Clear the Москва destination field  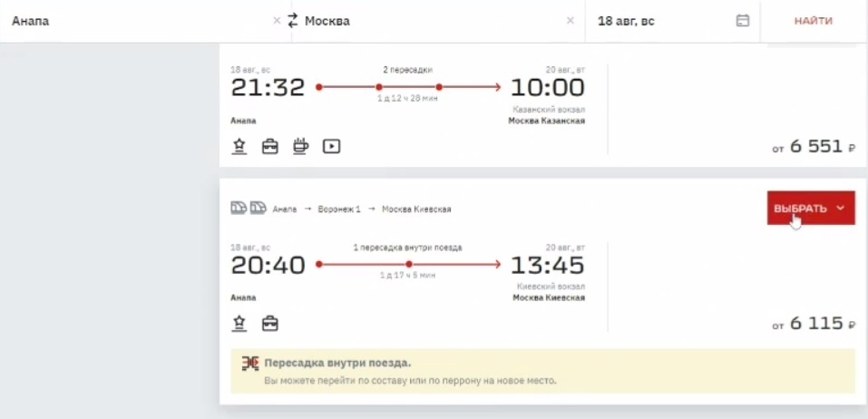point(571,21)
